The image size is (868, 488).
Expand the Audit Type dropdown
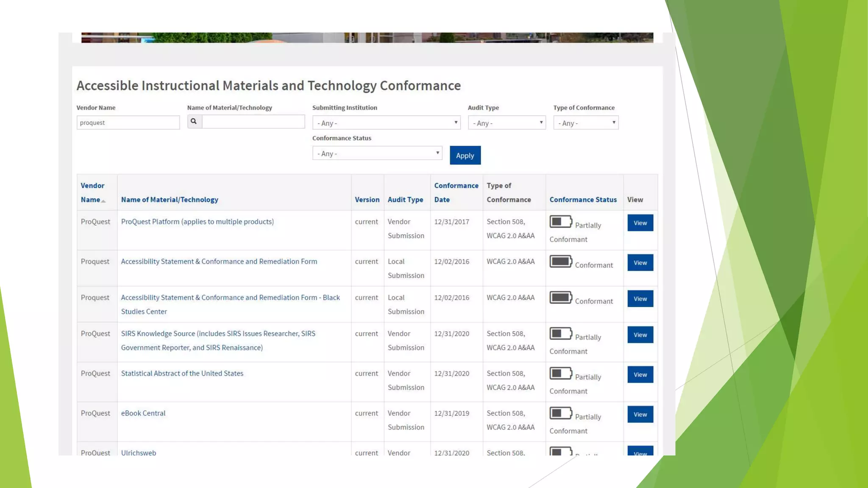(506, 123)
